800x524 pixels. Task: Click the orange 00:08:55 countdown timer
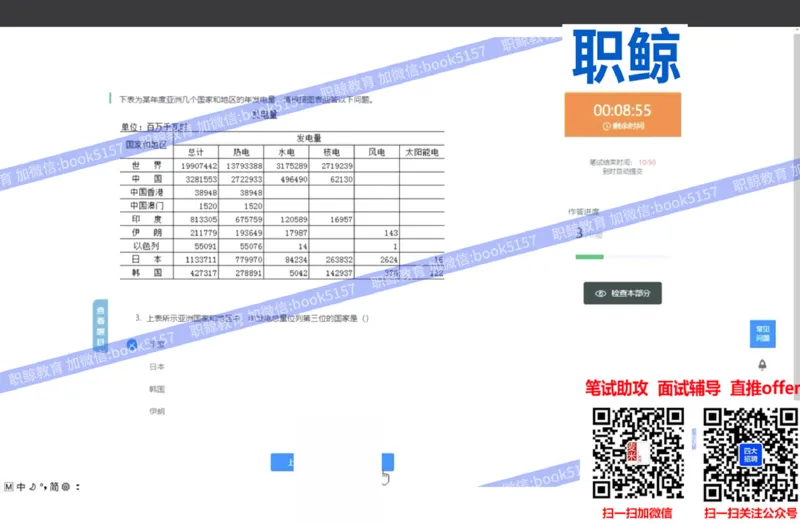(622, 114)
